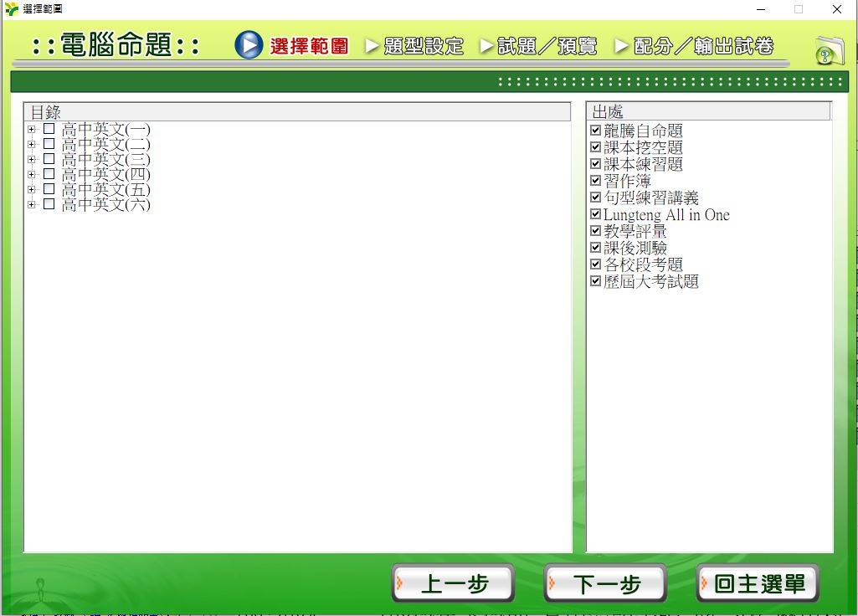Select the 高中英文(三) tree label
858x616 pixels.
click(105, 159)
